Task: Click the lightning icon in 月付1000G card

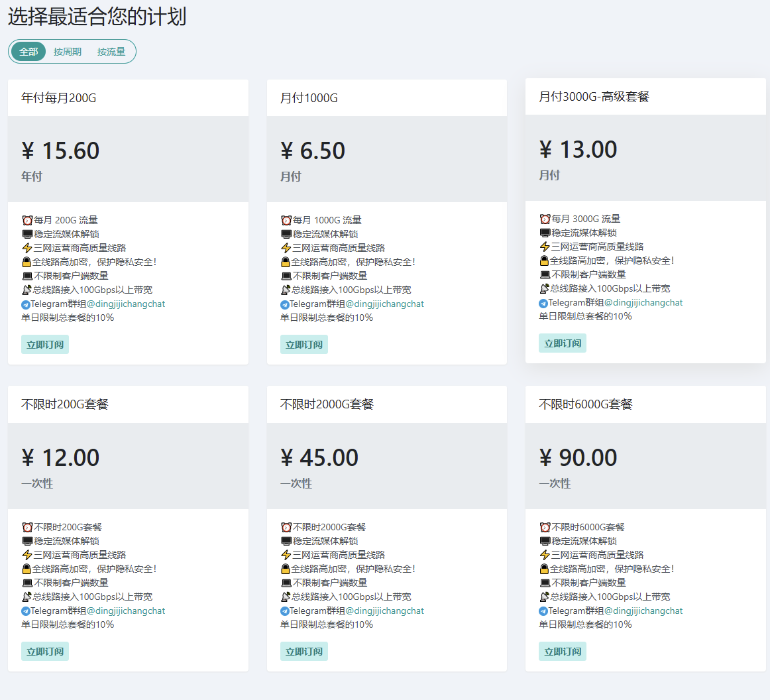Action: [x=286, y=248]
